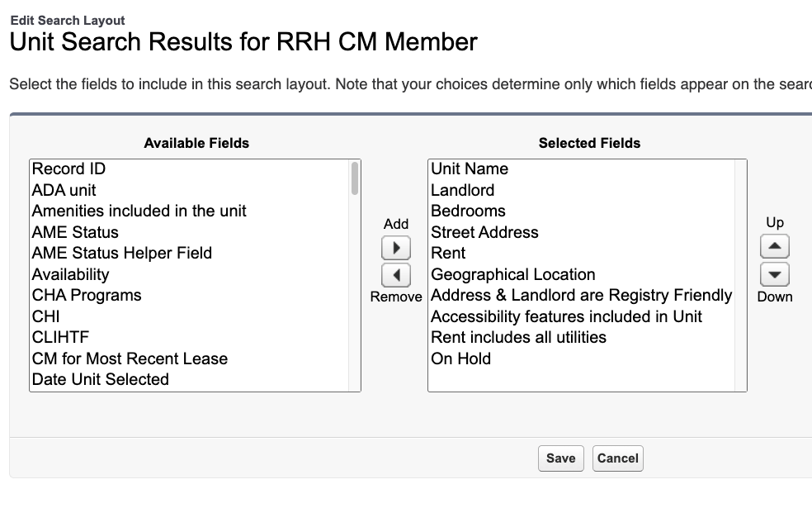Click the Add right-arrow button
Screen dimensions: 812x508
(396, 248)
